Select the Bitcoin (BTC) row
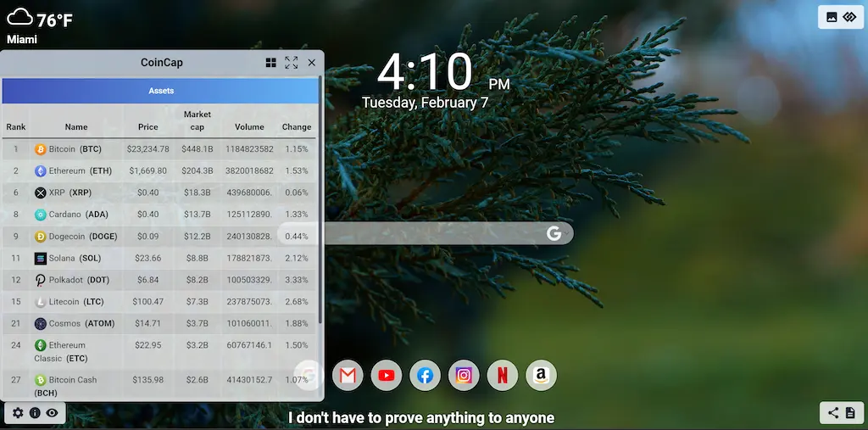868x430 pixels. (x=159, y=149)
